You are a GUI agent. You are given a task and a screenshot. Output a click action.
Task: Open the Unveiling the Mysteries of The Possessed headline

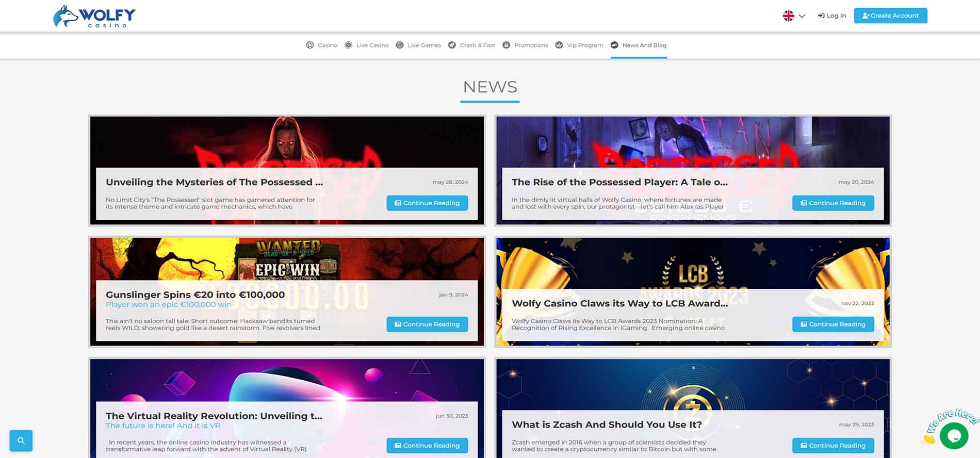[214, 182]
